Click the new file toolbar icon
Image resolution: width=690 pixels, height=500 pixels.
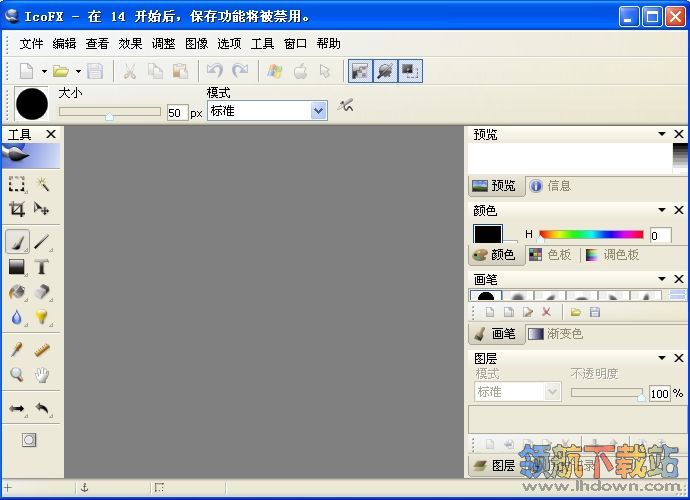(27, 71)
